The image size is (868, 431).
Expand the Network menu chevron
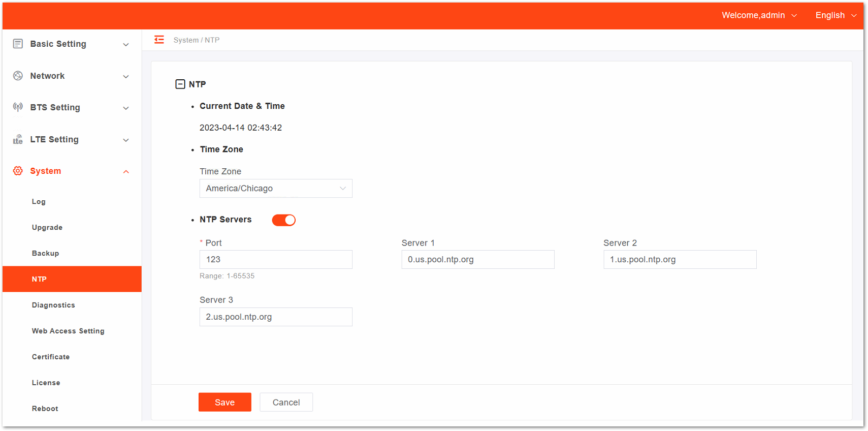click(126, 77)
